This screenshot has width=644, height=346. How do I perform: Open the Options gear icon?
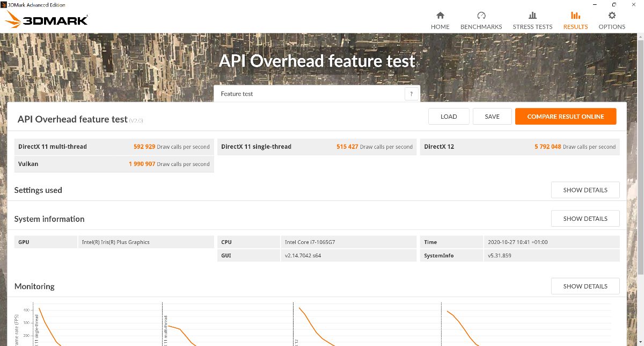[612, 16]
